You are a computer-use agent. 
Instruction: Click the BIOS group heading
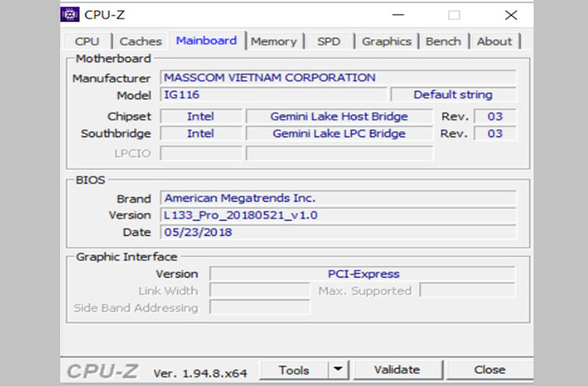[x=90, y=180]
